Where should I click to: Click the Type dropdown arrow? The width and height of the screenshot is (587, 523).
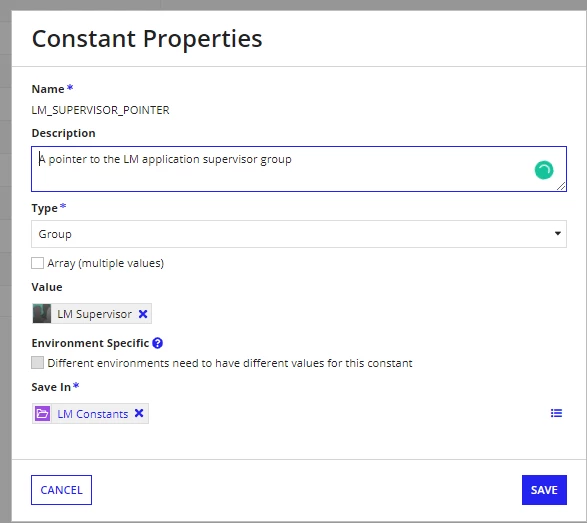pos(557,234)
